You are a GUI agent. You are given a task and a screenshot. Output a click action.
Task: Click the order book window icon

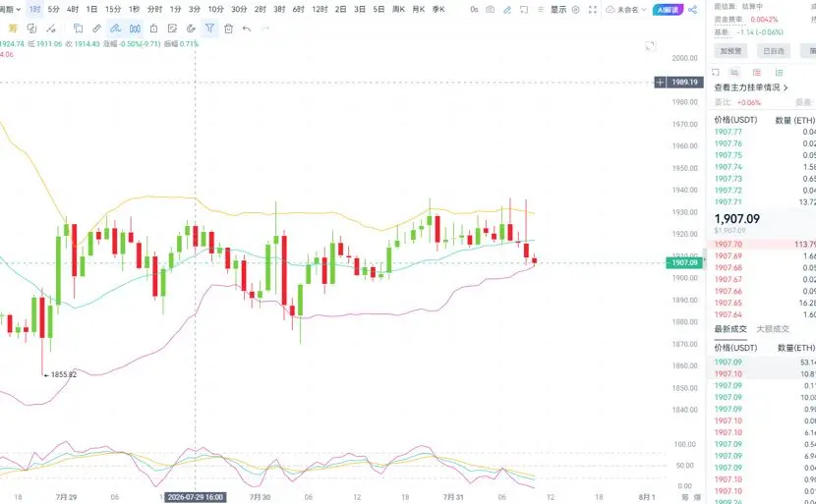click(716, 73)
